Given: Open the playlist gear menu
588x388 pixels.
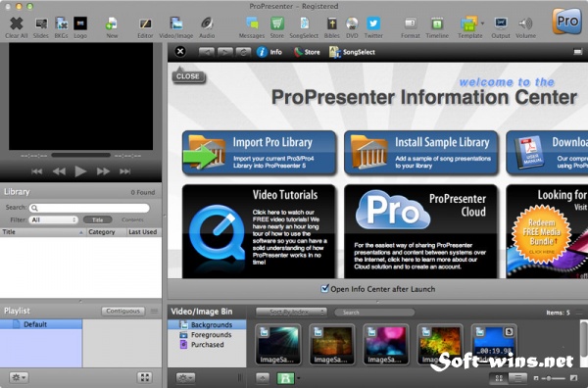Looking at the screenshot, I should click(19, 377).
